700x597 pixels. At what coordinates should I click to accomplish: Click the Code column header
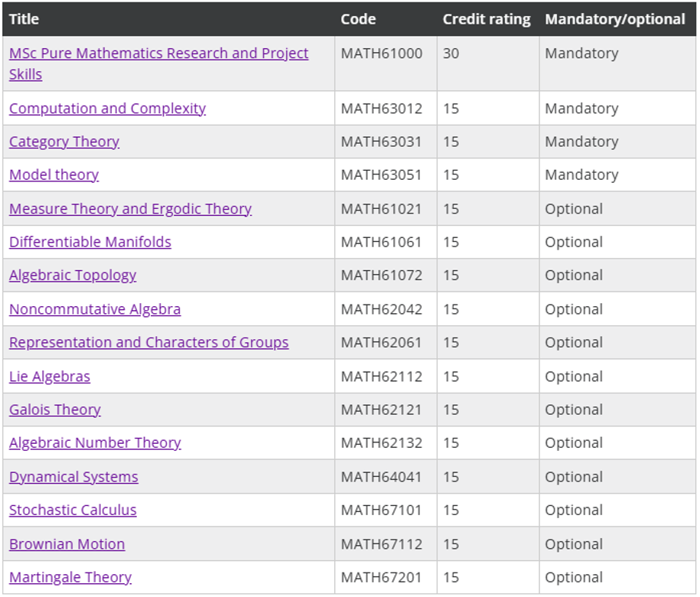[x=358, y=19]
